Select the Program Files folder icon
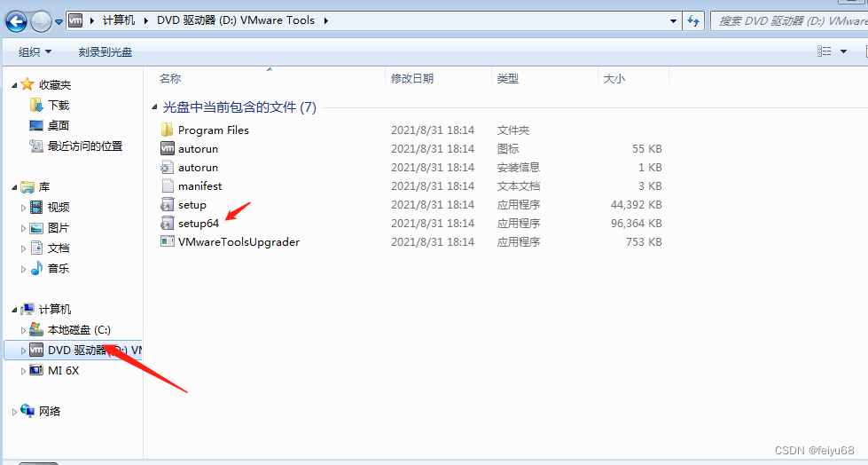The height and width of the screenshot is (465, 868). (168, 130)
